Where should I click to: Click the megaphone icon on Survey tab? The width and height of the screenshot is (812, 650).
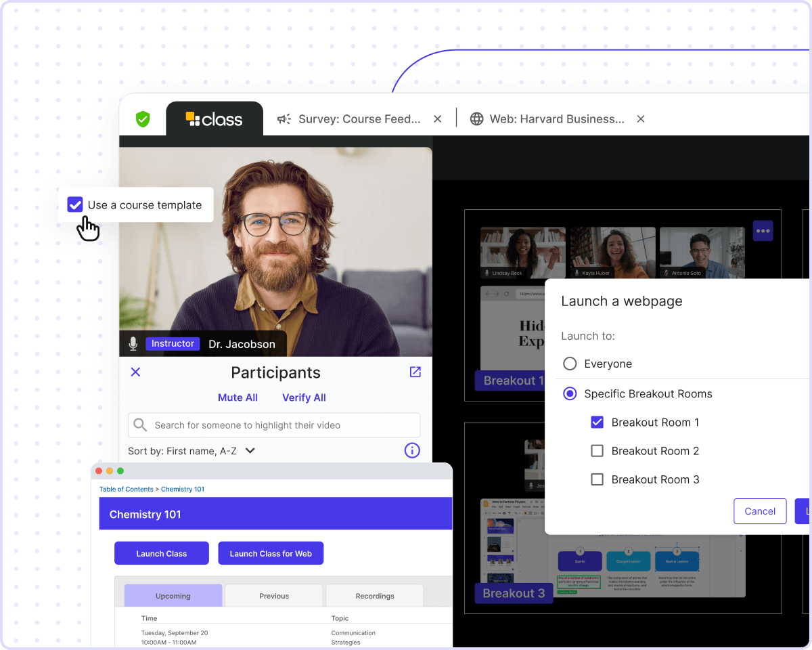click(x=284, y=119)
